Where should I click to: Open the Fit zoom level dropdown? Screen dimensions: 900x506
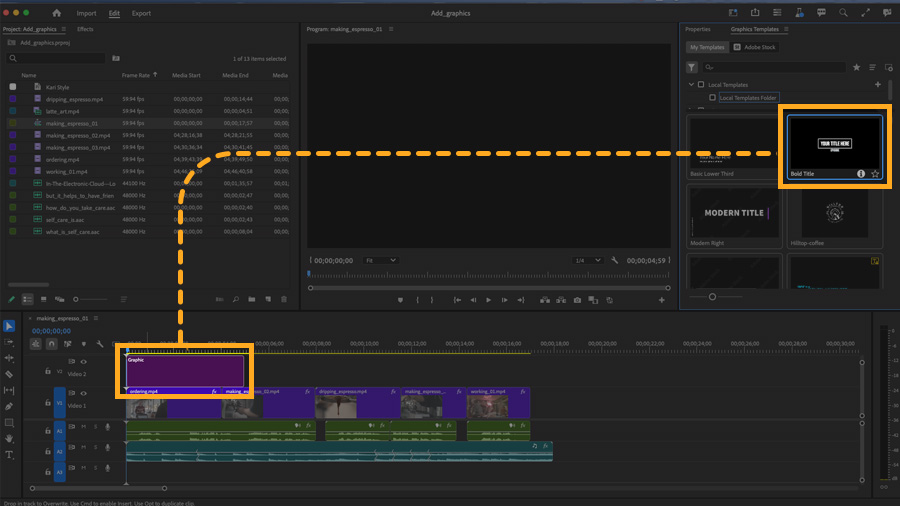[x=381, y=260]
